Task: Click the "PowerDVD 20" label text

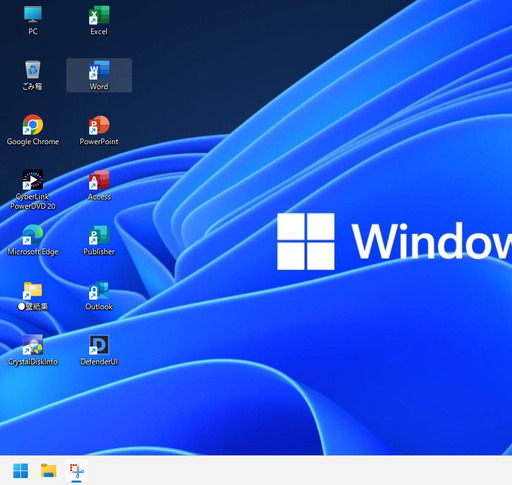Action: 33,206
